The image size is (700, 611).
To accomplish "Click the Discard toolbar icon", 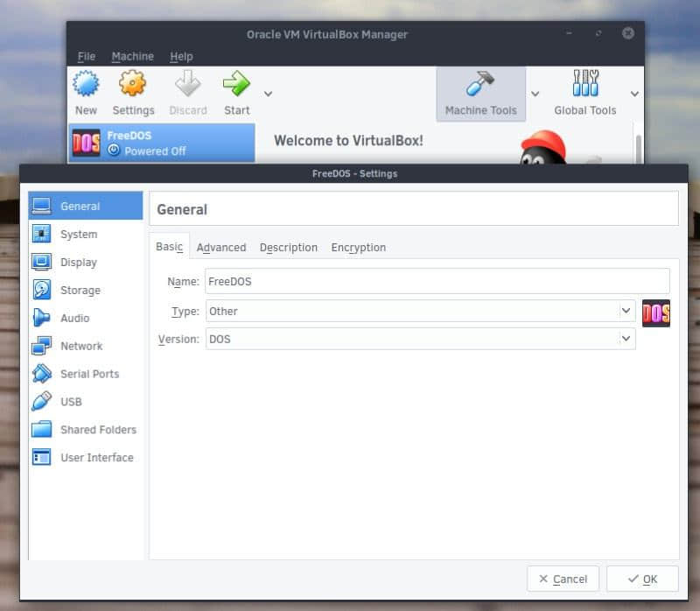I will (188, 93).
